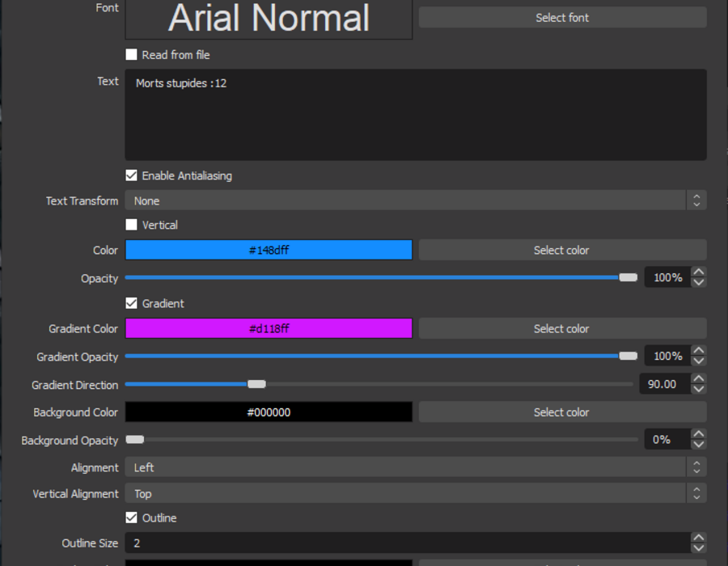728x566 pixels.
Task: Click the Arial Normal font preview
Action: tap(269, 19)
